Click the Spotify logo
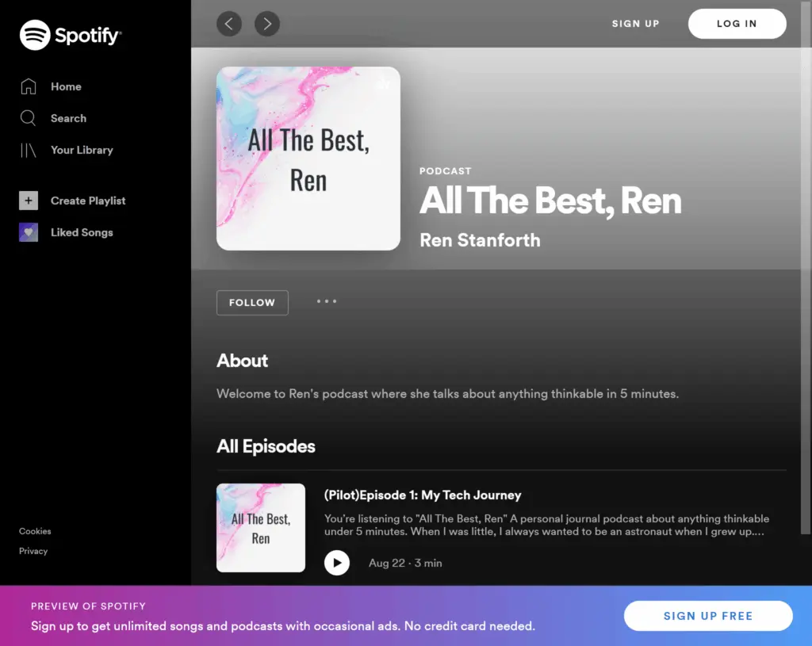 tap(70, 35)
